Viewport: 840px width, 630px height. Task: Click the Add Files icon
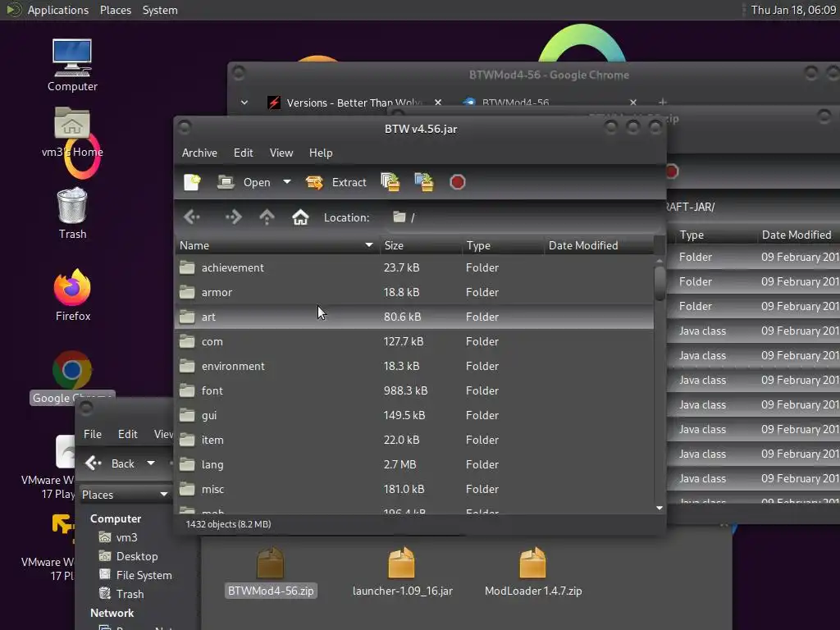point(390,182)
